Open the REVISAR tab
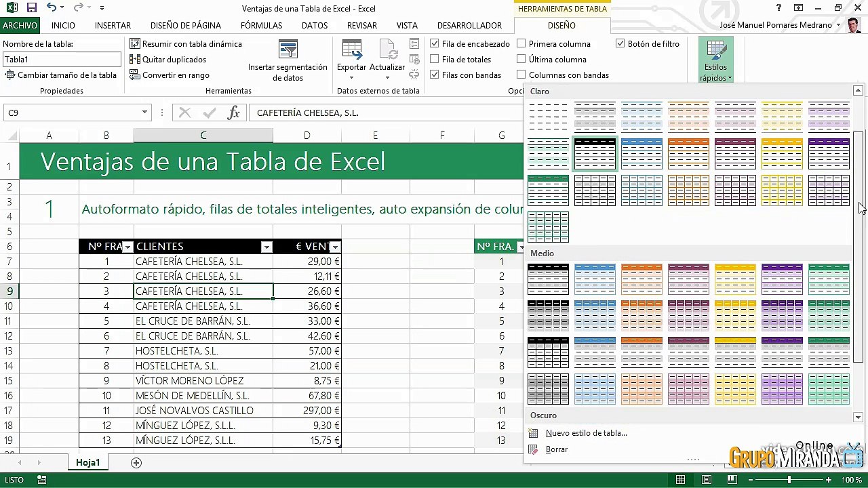Viewport: 868px width, 488px height. [x=362, y=26]
